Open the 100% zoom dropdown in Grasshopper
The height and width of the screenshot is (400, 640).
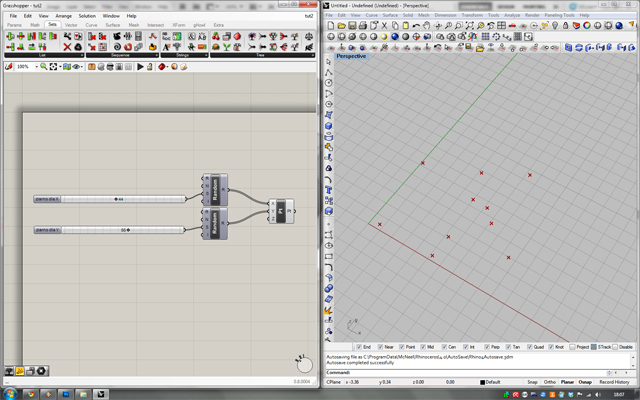[36, 67]
